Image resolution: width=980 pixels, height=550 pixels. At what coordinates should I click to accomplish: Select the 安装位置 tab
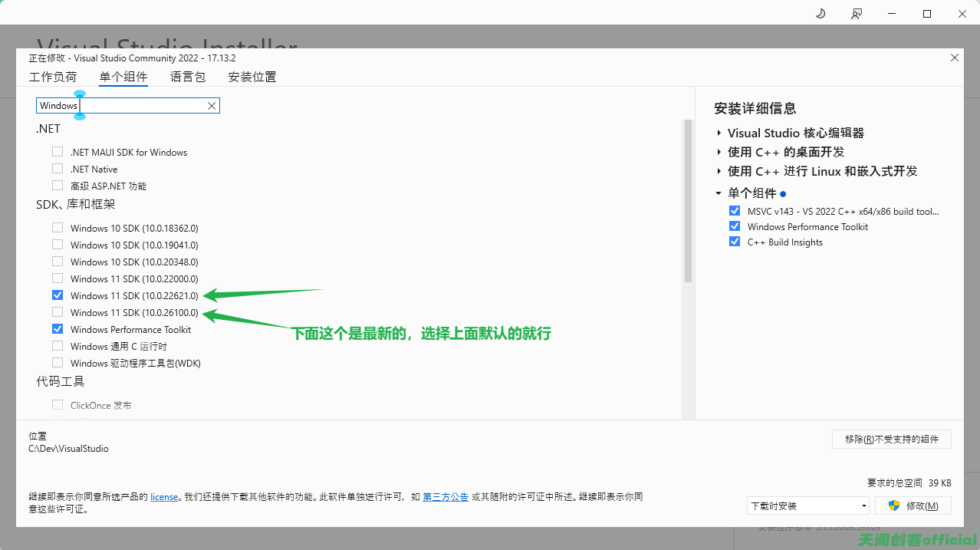pos(251,77)
